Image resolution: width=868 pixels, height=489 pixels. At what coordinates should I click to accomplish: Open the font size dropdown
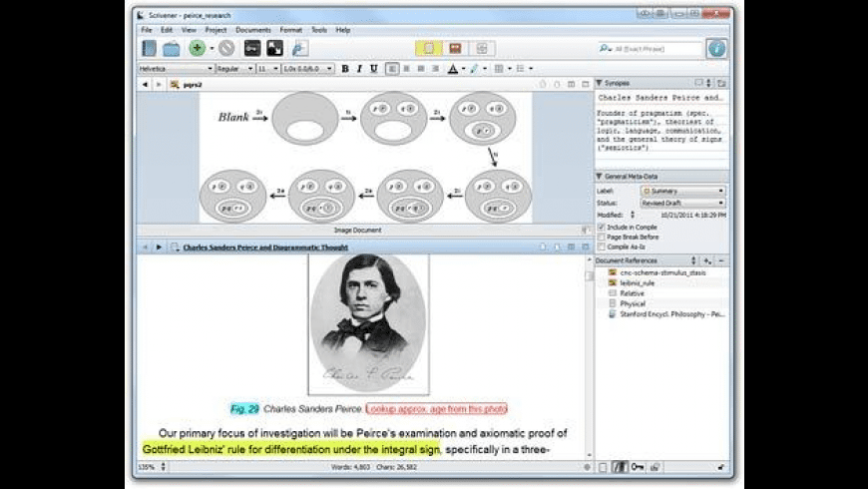click(x=268, y=69)
